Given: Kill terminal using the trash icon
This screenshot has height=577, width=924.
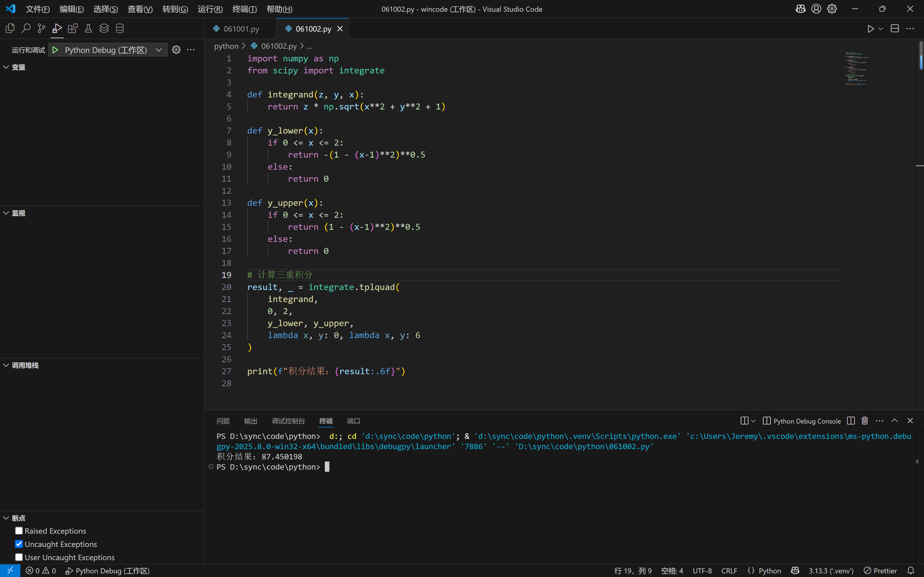Looking at the screenshot, I should (864, 421).
